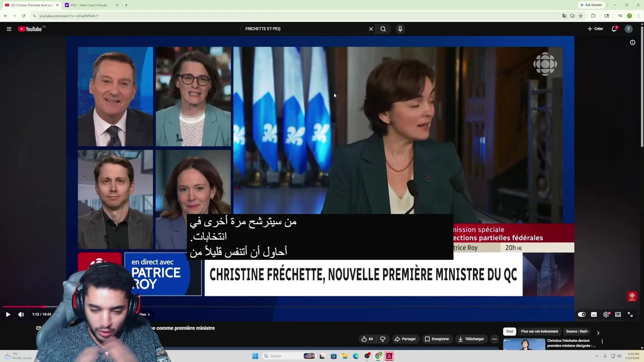Translate this page icon in address bar
Image resolution: width=644 pixels, height=362 pixels.
pos(564,16)
